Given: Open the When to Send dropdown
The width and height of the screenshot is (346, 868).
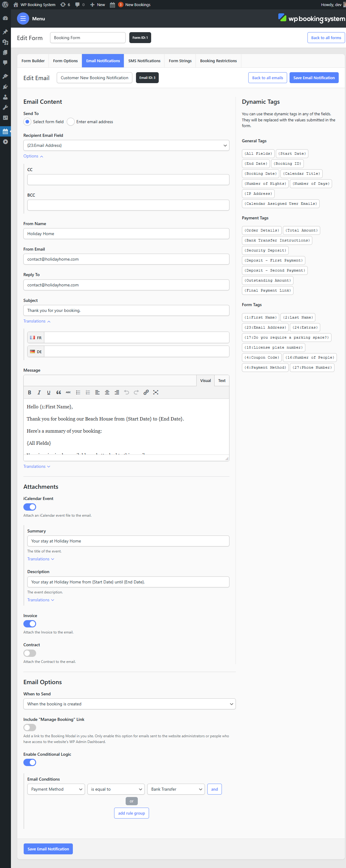Looking at the screenshot, I should tap(129, 704).
